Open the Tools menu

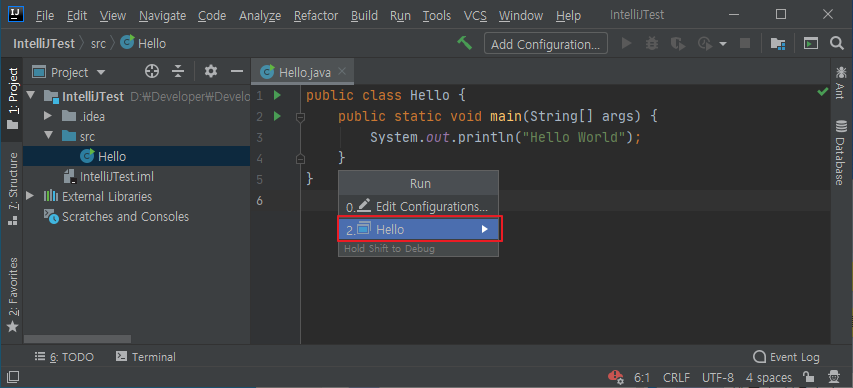tap(437, 16)
